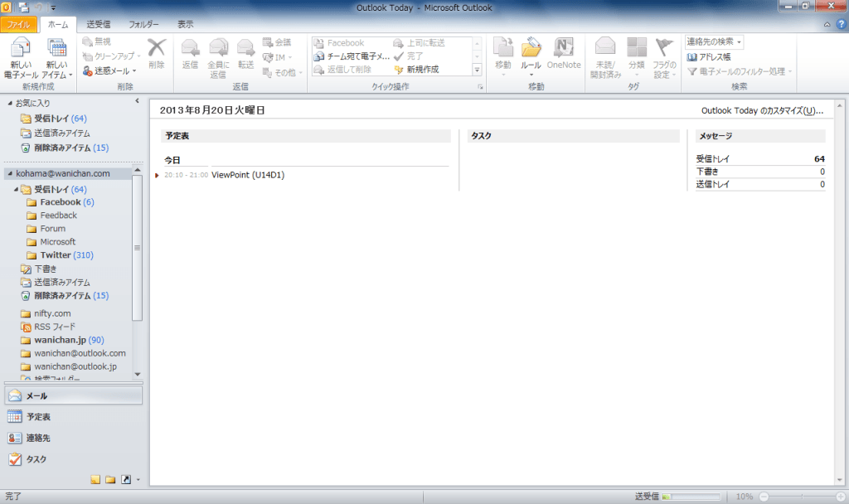Create a new e-mail with 新しい電子メール
Viewport: 849px width, 504px height.
coord(21,58)
